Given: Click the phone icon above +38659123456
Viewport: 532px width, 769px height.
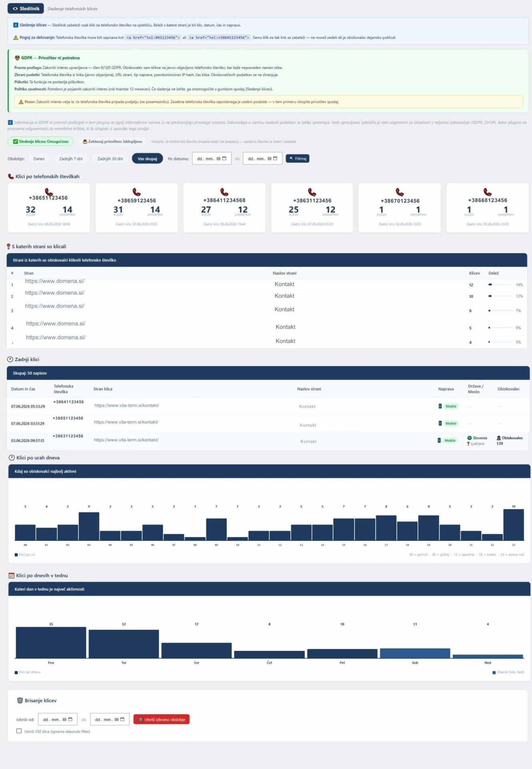Looking at the screenshot, I should (x=137, y=192).
